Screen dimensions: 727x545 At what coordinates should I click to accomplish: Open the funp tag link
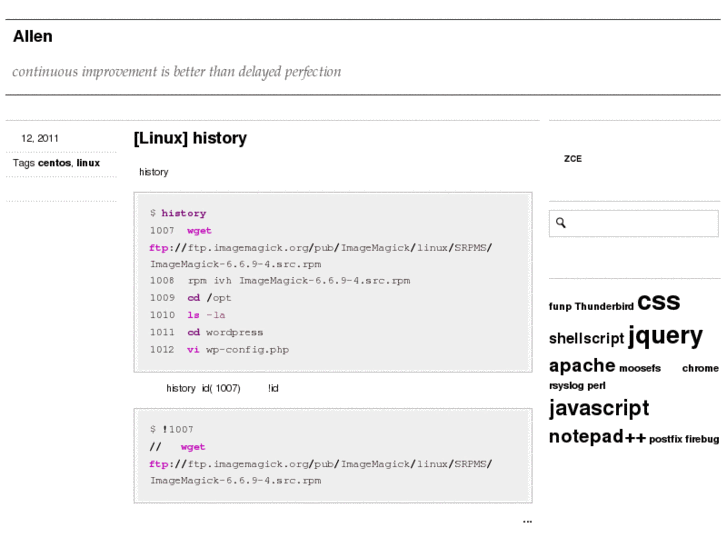pos(560,306)
